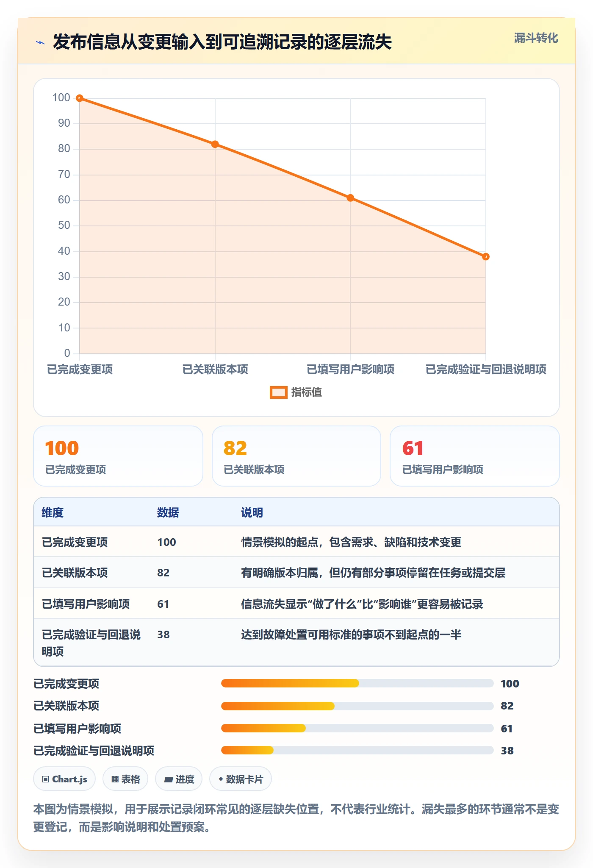Open the data card showing 100
Viewport: 593px width, 868px height.
tap(118, 456)
